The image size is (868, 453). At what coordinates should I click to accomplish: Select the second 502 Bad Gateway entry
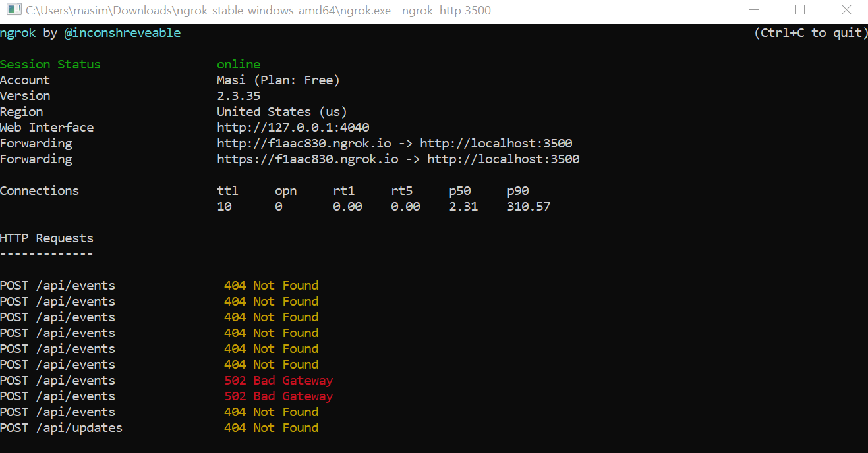(277, 396)
